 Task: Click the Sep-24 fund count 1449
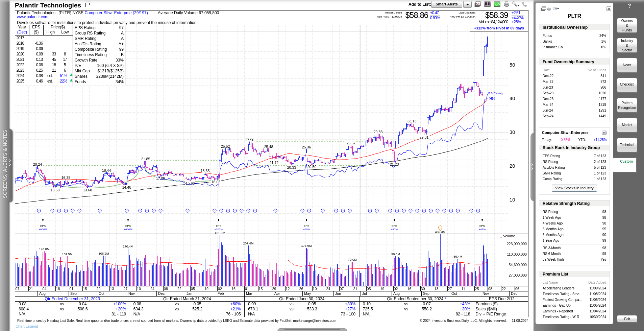(602, 116)
